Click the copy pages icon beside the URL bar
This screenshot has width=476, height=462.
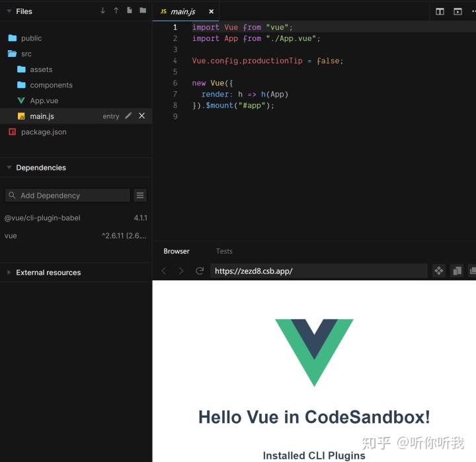click(x=457, y=270)
